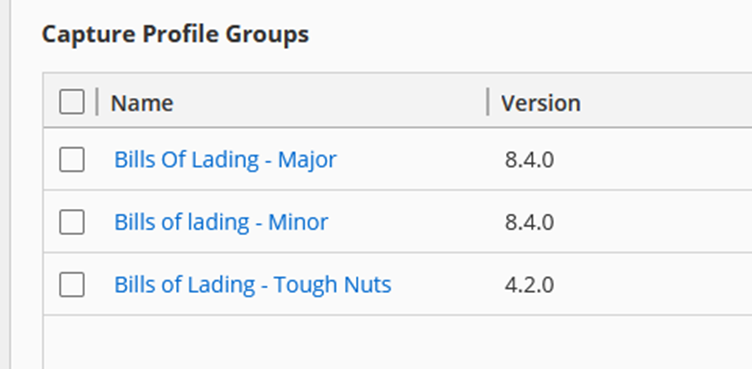The height and width of the screenshot is (369, 752).
Task: Open the Bills of lading - Minor link
Action: click(221, 222)
